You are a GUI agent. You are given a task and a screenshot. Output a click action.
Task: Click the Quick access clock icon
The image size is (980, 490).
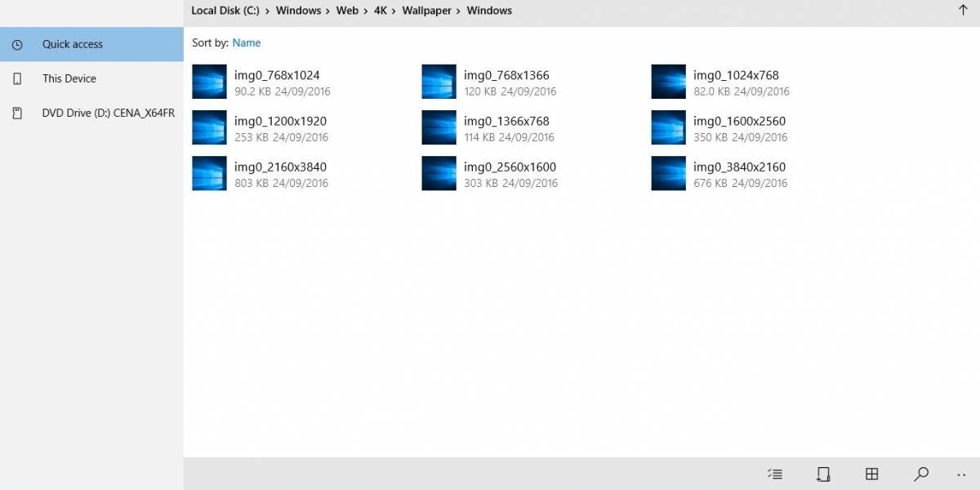pos(17,45)
